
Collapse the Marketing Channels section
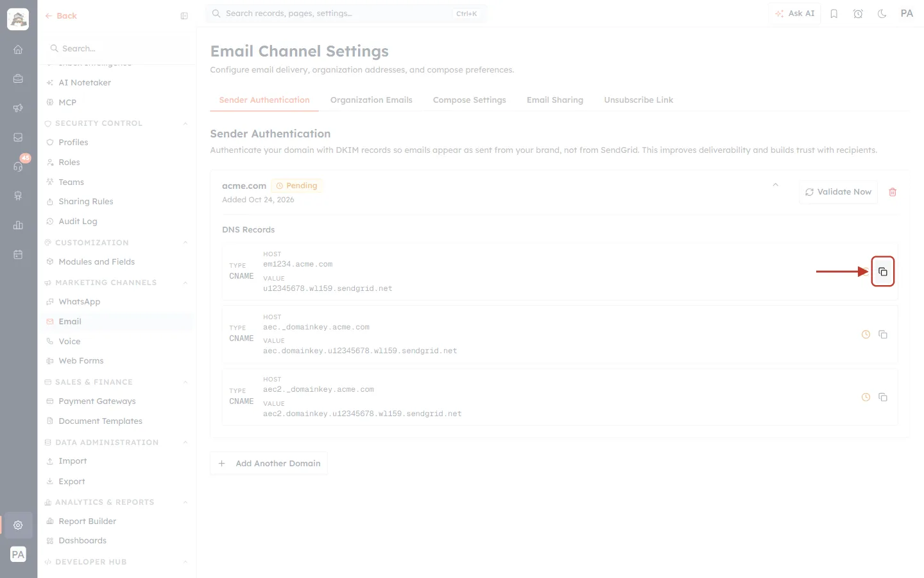(185, 283)
